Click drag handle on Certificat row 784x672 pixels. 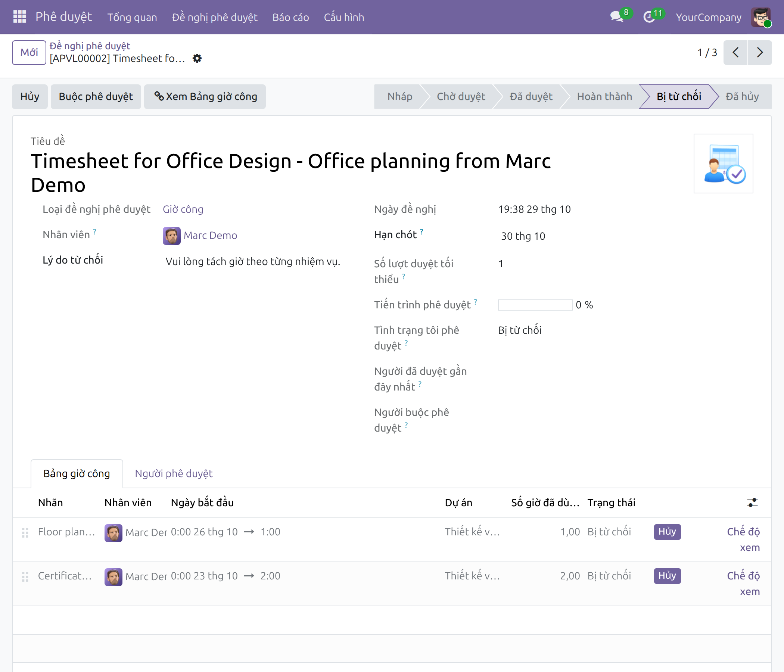pos(25,576)
